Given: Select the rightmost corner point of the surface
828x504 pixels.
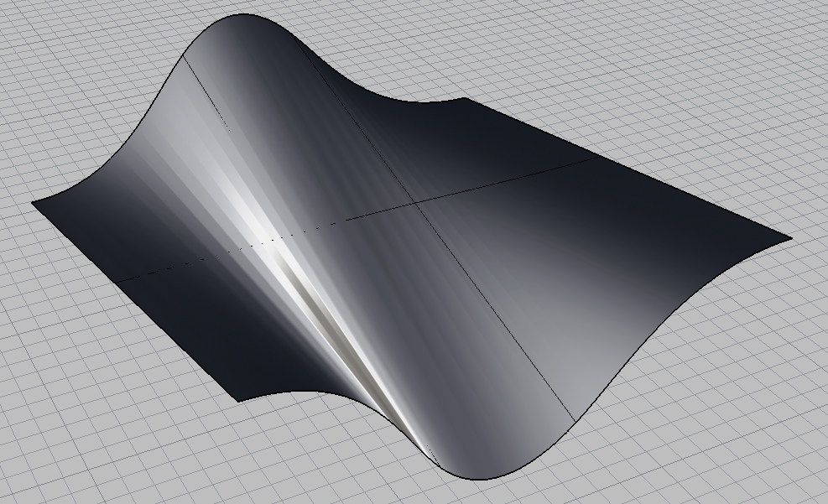Looking at the screenshot, I should (x=789, y=237).
